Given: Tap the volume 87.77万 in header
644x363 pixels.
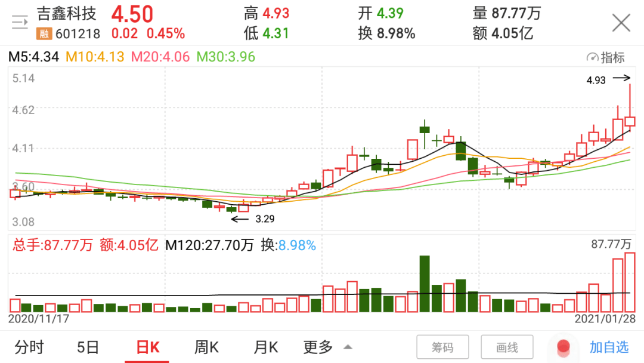Looking at the screenshot, I should point(516,13).
